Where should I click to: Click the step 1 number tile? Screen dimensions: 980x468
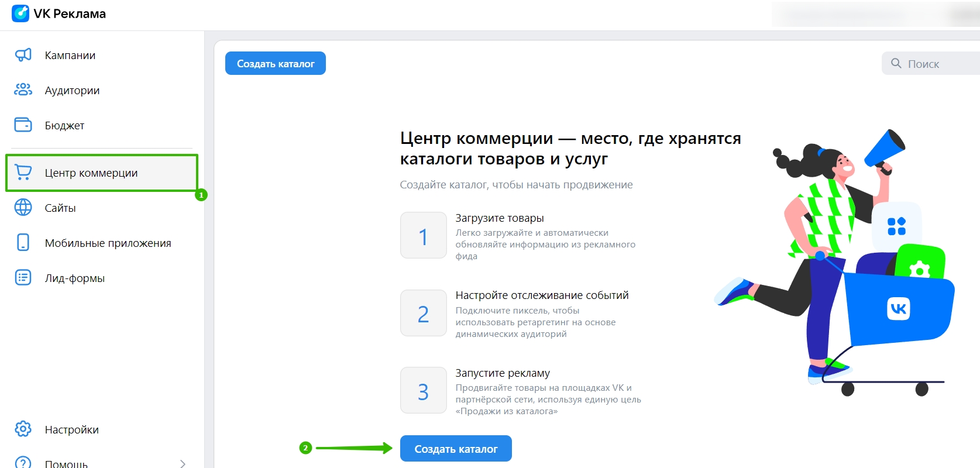tap(424, 235)
